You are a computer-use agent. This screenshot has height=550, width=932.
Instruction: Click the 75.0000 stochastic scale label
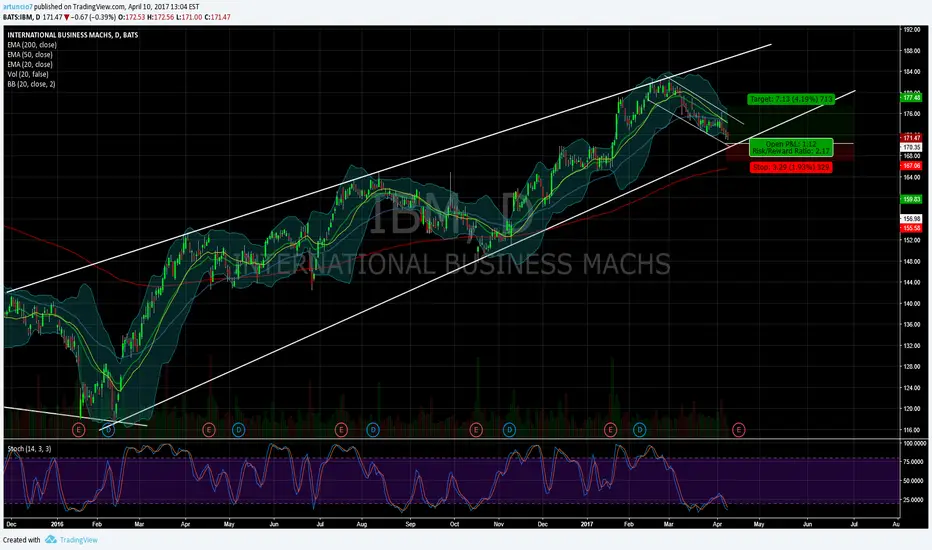pos(915,462)
